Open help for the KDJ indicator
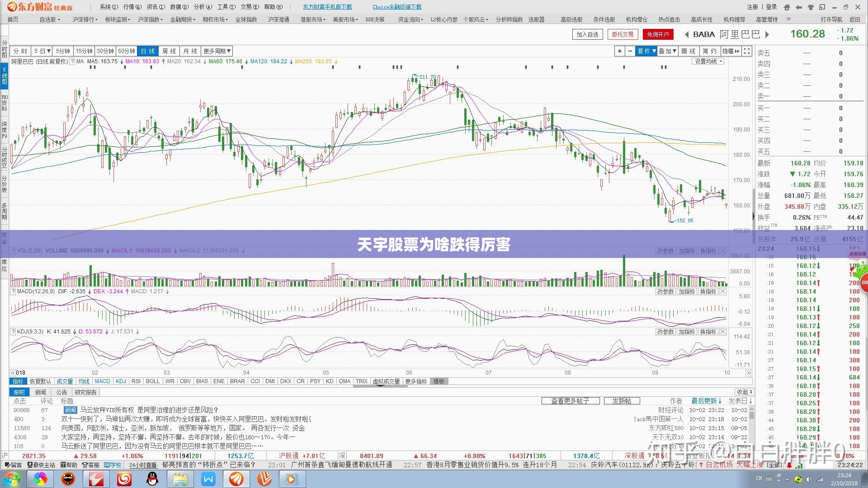The height and width of the screenshot is (488, 868). [x=13, y=332]
